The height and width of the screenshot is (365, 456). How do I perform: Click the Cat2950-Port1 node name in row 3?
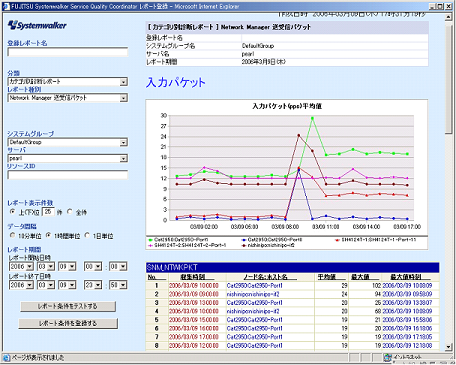pyautogui.click(x=254, y=303)
